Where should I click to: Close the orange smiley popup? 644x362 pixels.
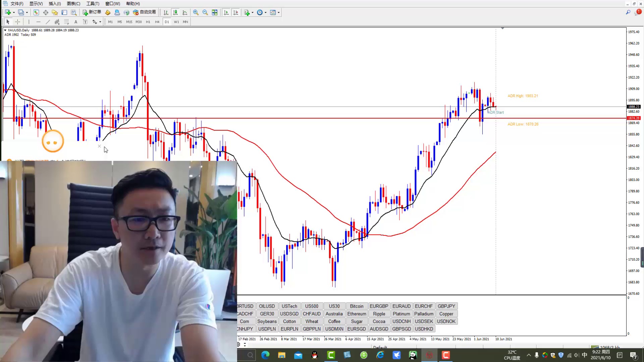[x=99, y=146]
